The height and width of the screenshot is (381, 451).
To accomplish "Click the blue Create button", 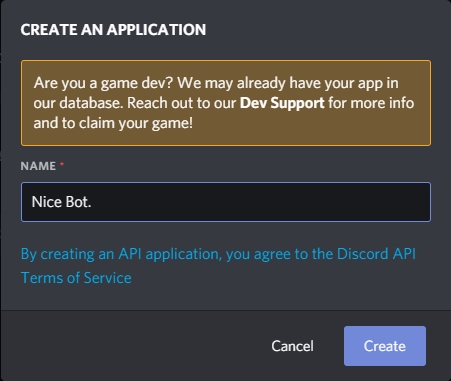I will tap(385, 346).
